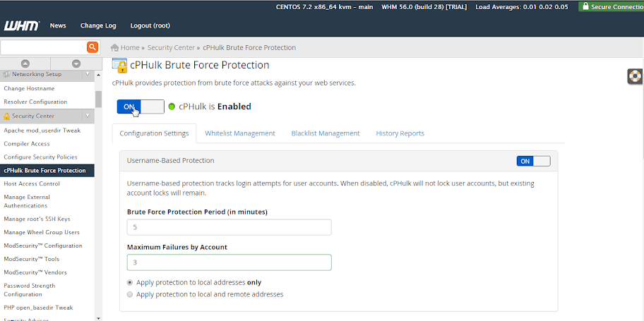
Task: Open Configure Security Policies
Action: click(40, 157)
